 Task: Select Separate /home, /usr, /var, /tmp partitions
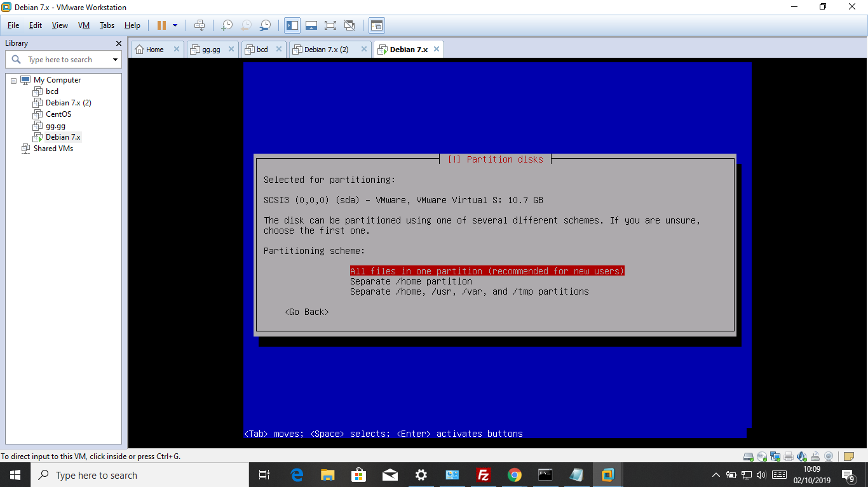pyautogui.click(x=470, y=291)
